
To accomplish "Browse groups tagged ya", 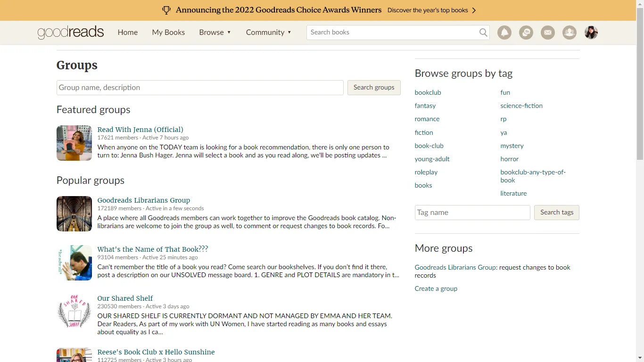I will tap(504, 132).
